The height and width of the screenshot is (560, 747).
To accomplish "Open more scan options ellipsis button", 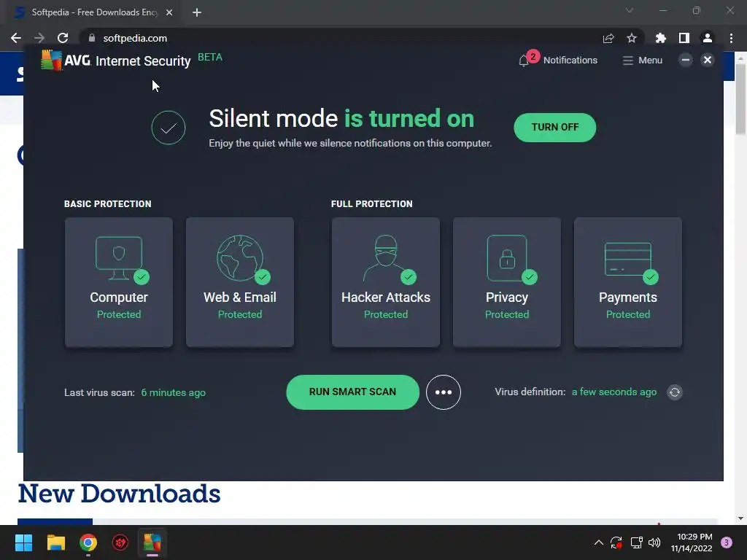I will pos(443,392).
